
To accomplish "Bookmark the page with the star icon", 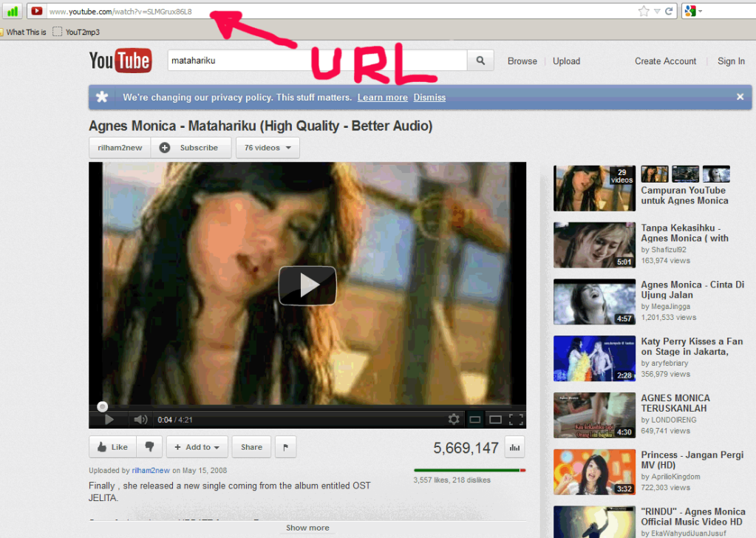I will tap(643, 11).
